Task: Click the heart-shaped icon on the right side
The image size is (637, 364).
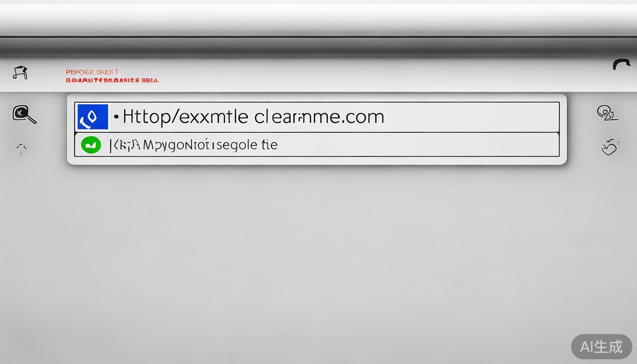Action: point(611,147)
